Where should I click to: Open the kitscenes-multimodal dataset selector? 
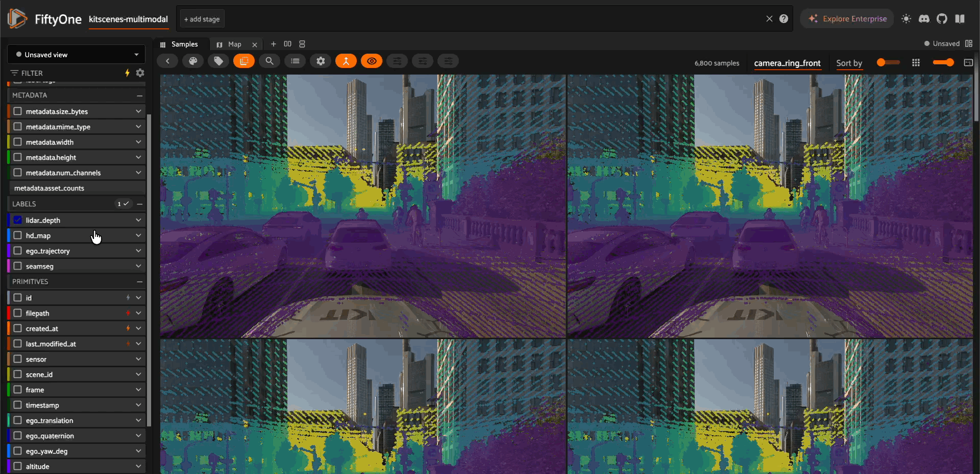coord(128,19)
